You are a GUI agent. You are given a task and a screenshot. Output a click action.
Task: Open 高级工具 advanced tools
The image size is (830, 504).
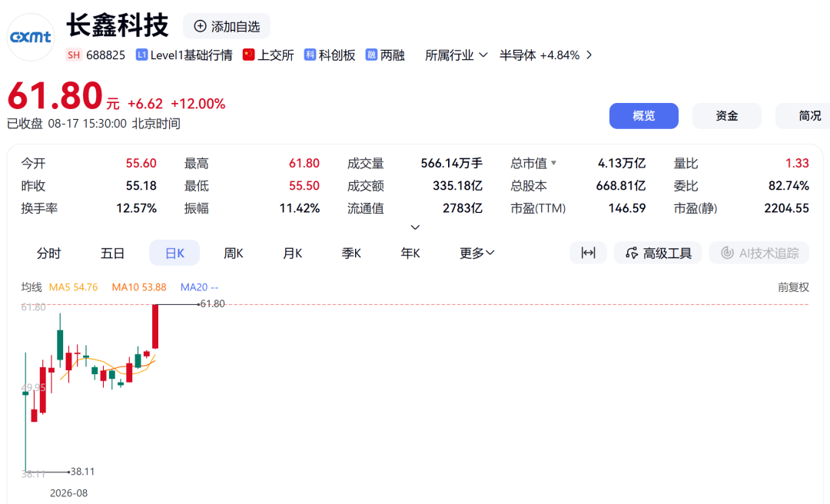point(658,253)
